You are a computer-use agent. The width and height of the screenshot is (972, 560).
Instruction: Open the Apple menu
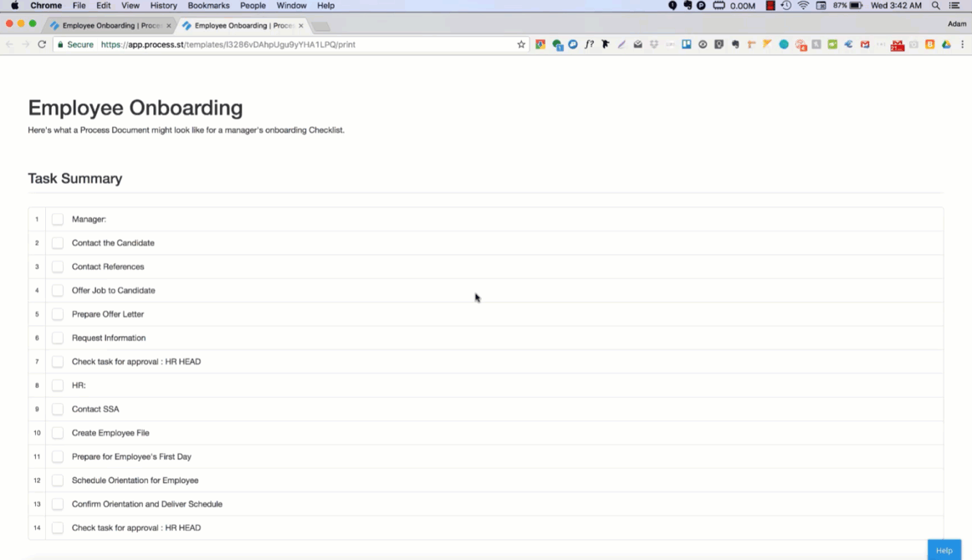click(x=15, y=6)
